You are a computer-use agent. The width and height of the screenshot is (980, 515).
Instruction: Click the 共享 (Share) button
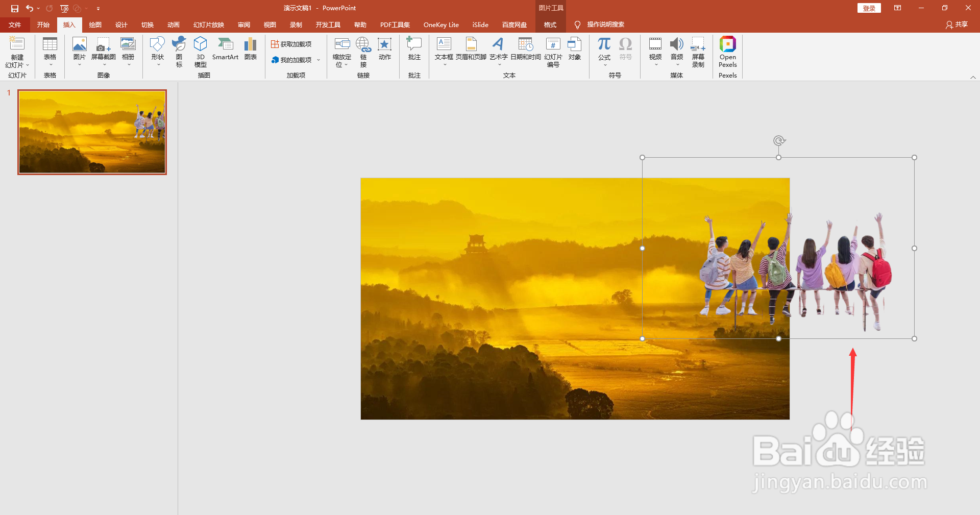pyautogui.click(x=957, y=24)
